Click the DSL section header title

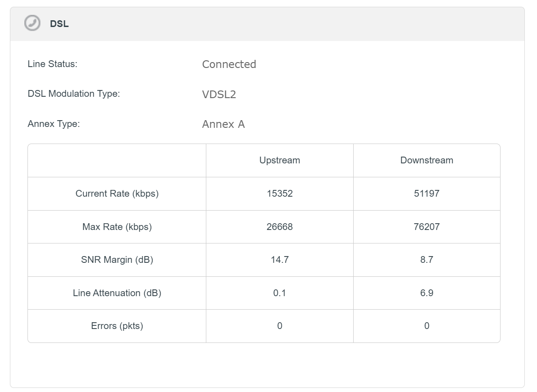click(x=59, y=24)
